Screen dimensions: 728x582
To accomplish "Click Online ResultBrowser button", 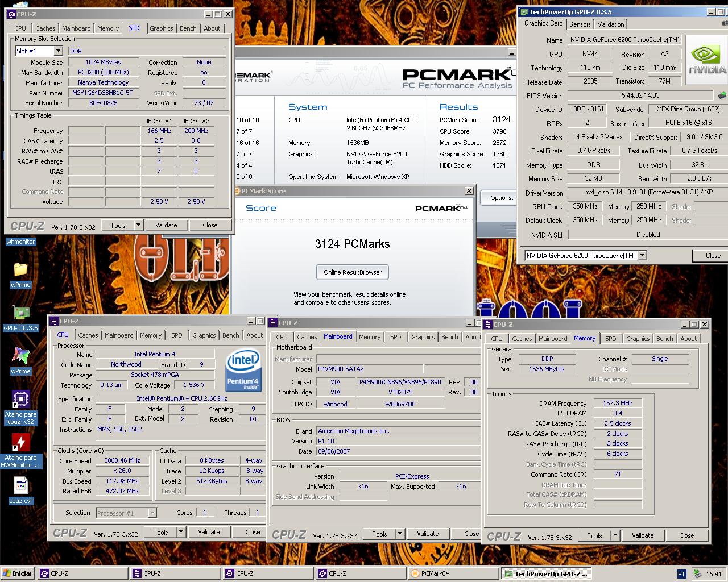I will tap(353, 272).
